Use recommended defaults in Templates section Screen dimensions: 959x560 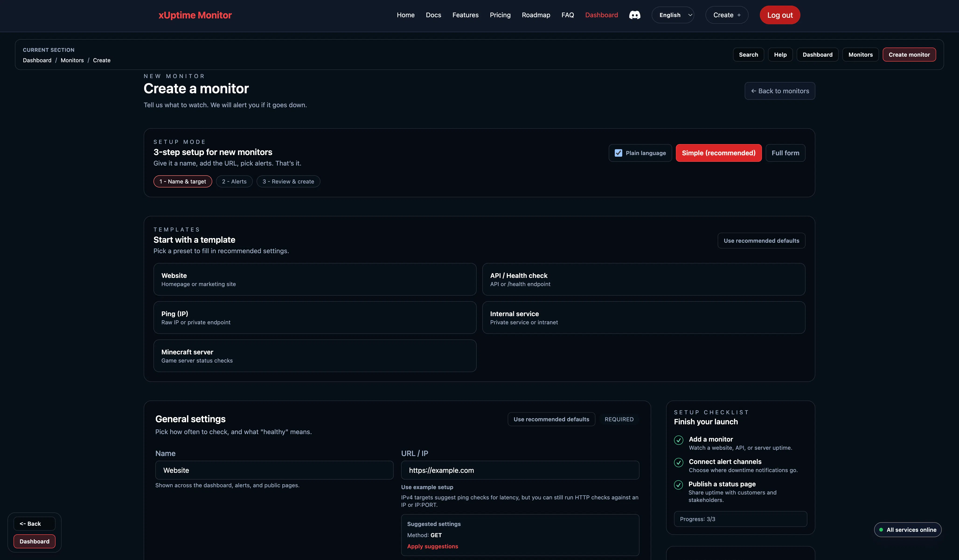761,240
